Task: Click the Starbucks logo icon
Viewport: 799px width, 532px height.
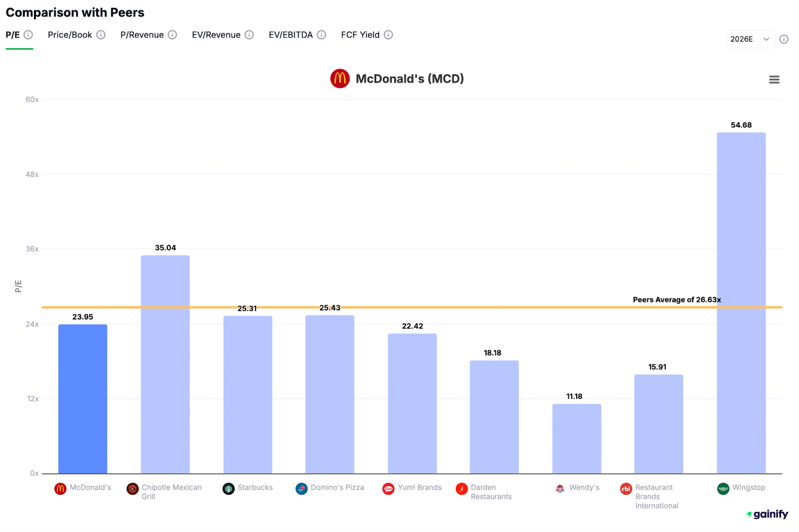Action: (228, 489)
